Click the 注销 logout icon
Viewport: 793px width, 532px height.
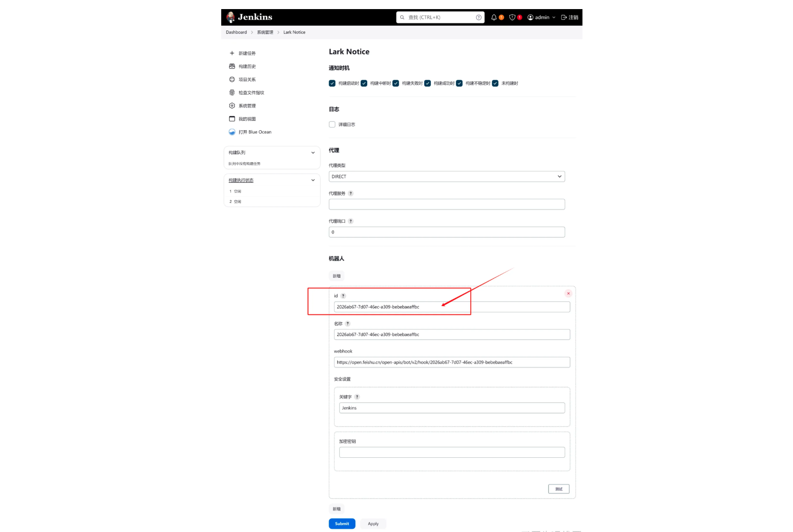click(564, 17)
